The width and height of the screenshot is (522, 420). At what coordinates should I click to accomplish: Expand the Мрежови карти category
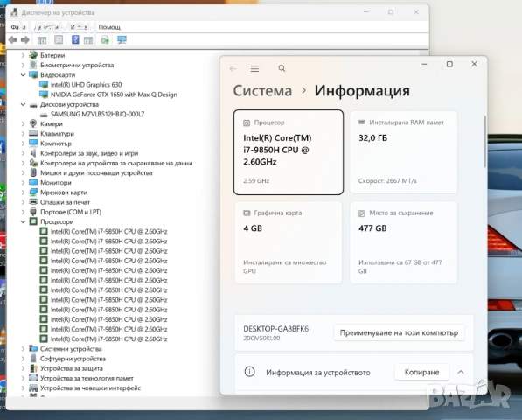point(23,192)
